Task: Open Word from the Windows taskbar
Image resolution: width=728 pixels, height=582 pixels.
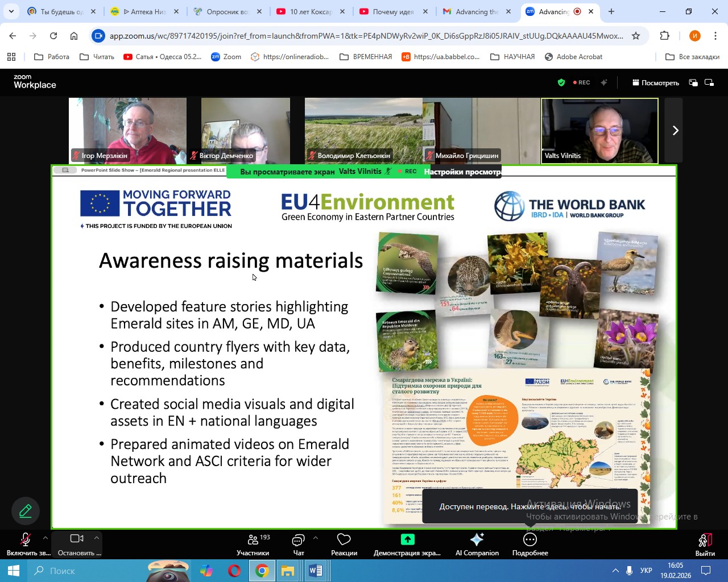Action: click(x=315, y=571)
